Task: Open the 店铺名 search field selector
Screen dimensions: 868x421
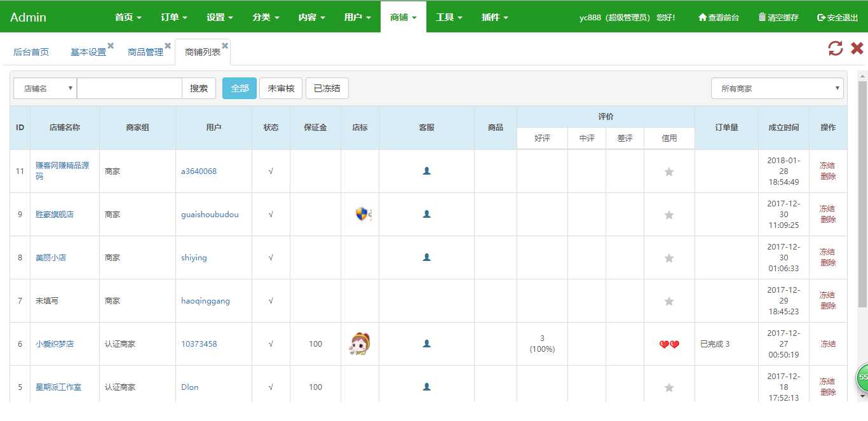Action: pos(45,88)
